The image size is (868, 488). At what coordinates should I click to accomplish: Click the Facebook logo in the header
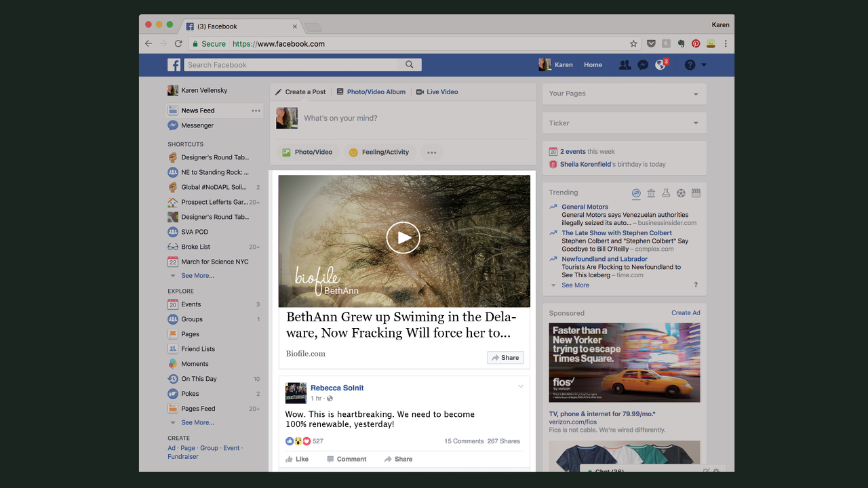click(174, 65)
